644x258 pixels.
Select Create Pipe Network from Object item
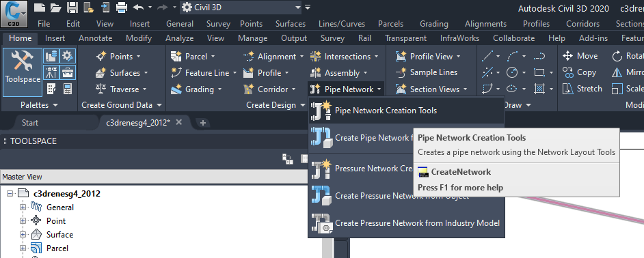pyautogui.click(x=362, y=138)
